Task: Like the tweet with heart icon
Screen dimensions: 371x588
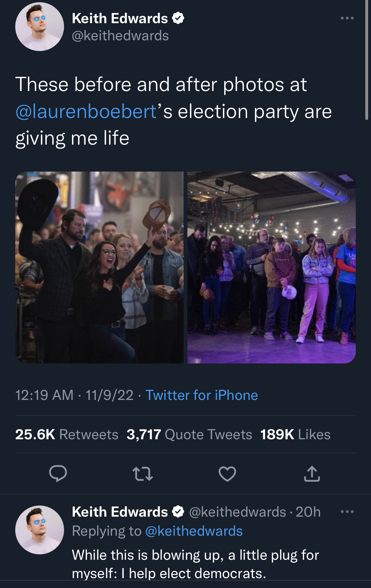Action: (x=227, y=474)
